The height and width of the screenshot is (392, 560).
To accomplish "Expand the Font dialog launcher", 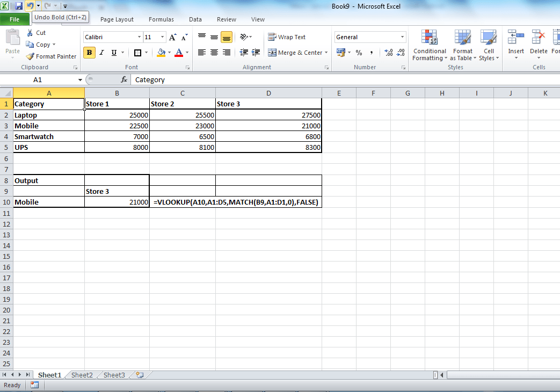I will click(187, 67).
